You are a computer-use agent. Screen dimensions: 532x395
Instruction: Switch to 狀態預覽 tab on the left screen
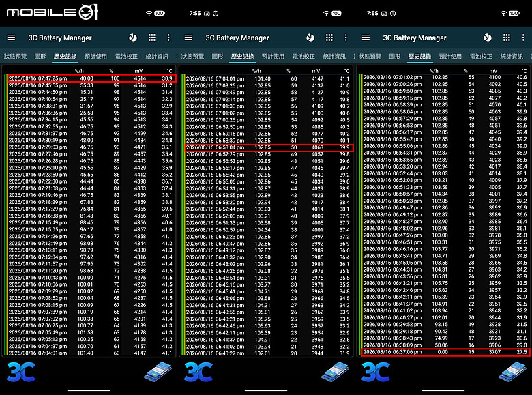tap(15, 56)
